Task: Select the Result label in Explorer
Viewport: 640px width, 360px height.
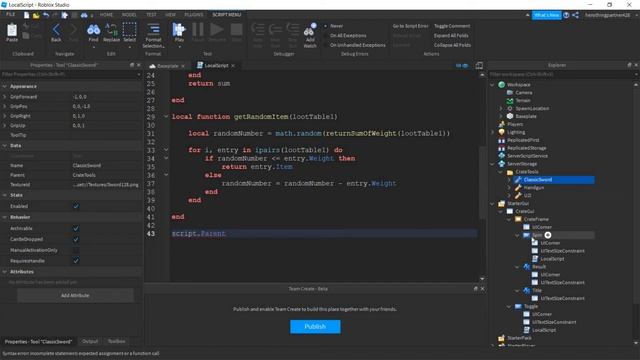Action: (539, 267)
